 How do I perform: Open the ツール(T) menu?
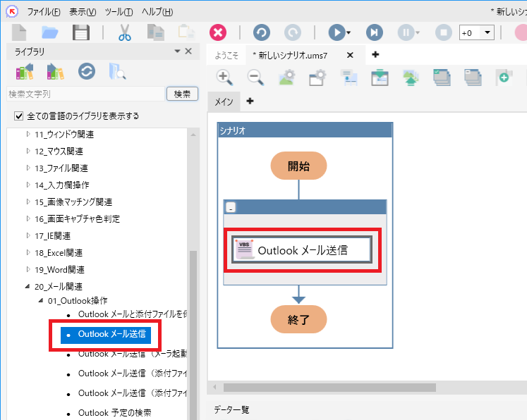[119, 12]
